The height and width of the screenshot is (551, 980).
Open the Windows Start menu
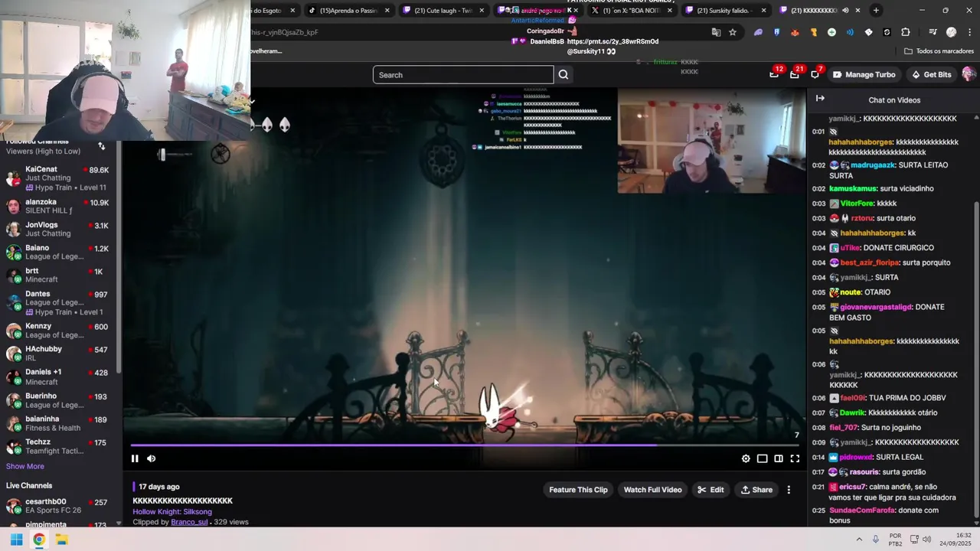16,540
